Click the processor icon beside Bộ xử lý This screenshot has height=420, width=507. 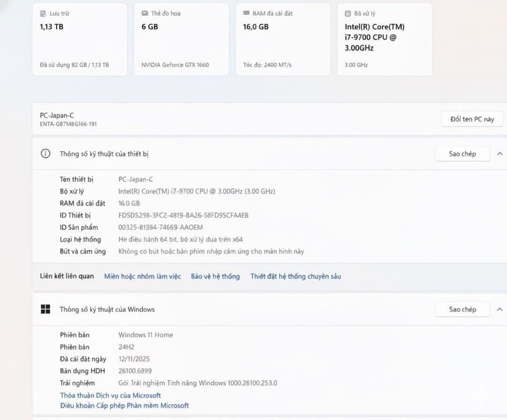pos(348,14)
